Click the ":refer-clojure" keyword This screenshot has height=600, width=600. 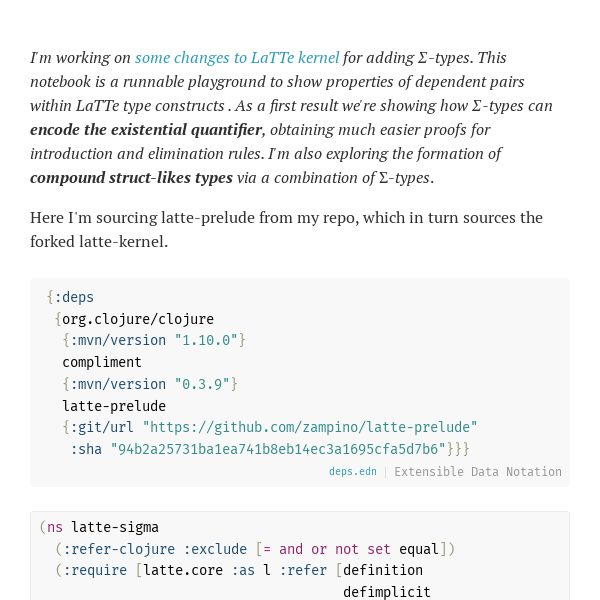[119, 549]
